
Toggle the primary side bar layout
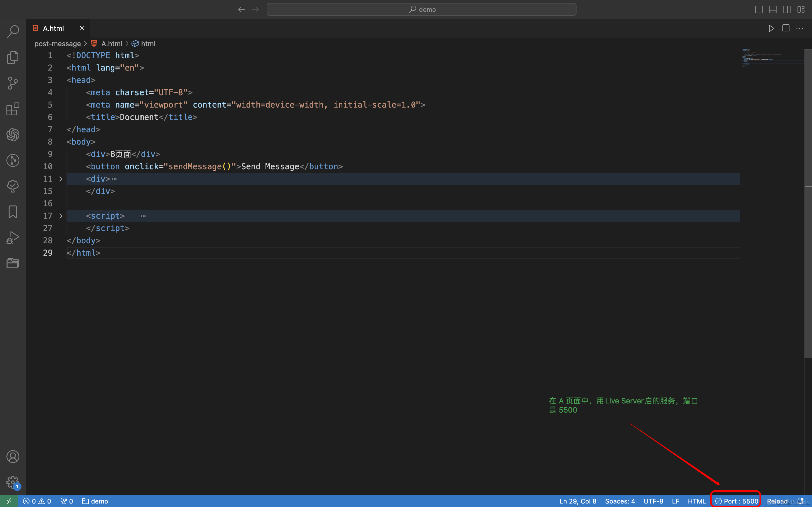point(759,9)
